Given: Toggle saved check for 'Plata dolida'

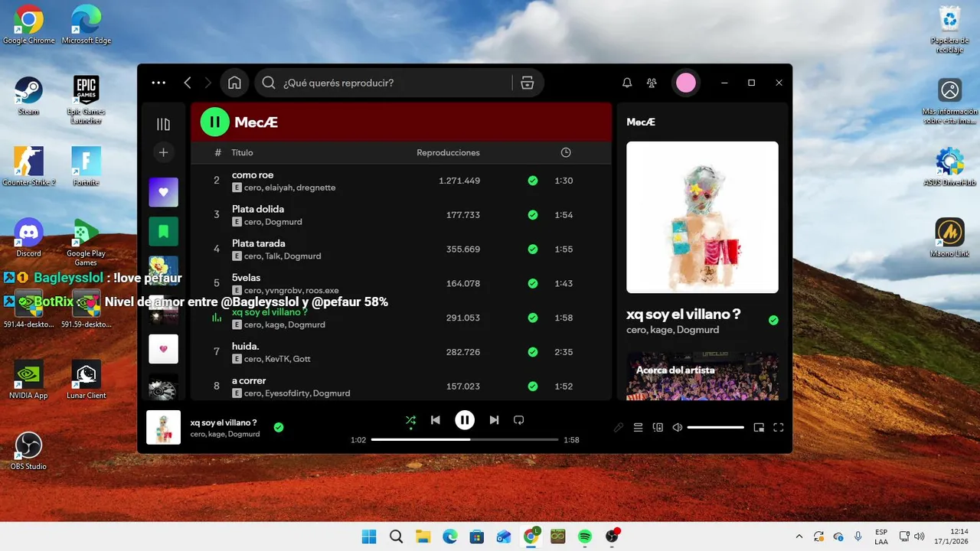Looking at the screenshot, I should click(533, 215).
